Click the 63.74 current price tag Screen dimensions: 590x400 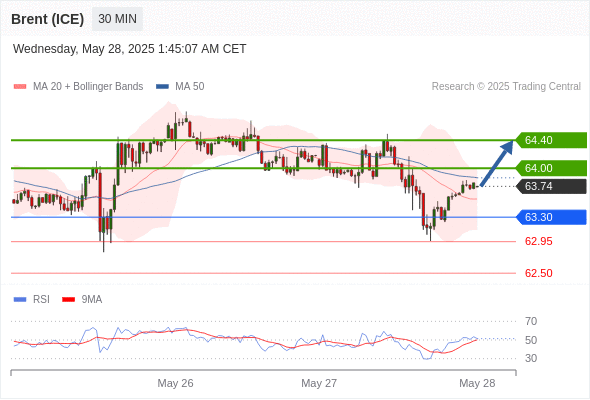(x=551, y=186)
